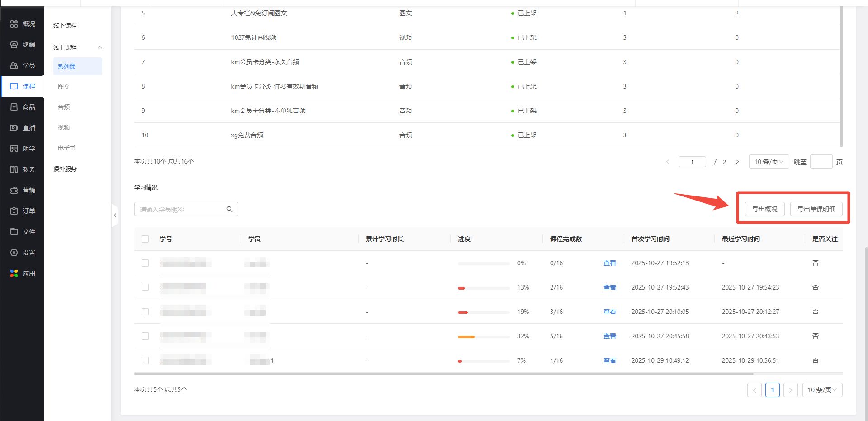The width and height of the screenshot is (868, 421).
Task: Click the 导出概况 export button
Action: (x=764, y=209)
